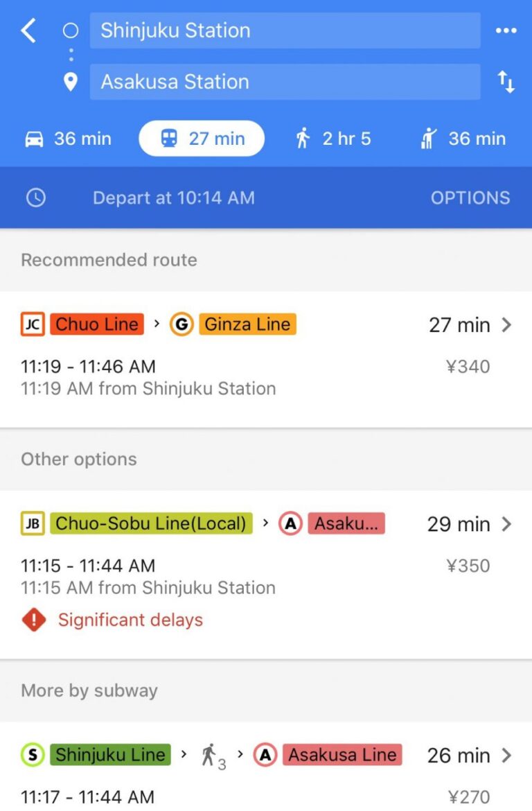Tap the clock icon beside departure time

[35, 198]
